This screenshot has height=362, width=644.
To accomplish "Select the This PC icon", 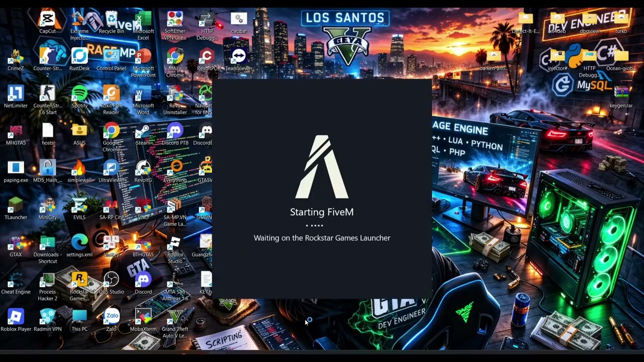I will click(79, 317).
